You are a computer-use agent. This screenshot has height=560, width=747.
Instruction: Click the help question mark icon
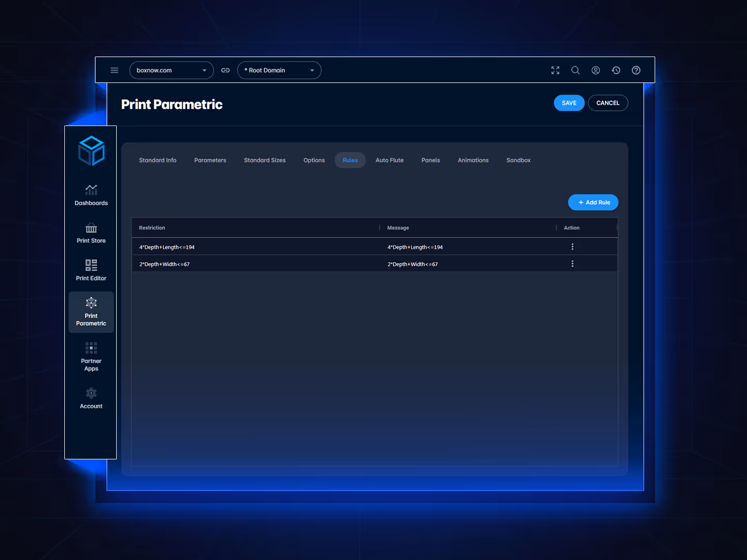[x=636, y=71]
